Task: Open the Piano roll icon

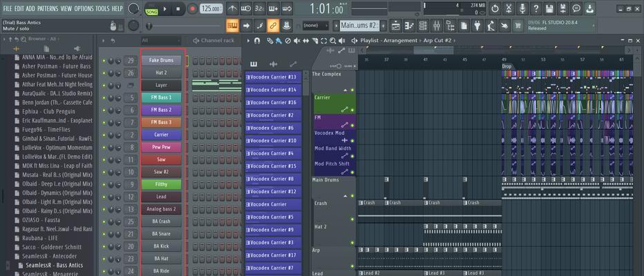Action: pos(410,26)
